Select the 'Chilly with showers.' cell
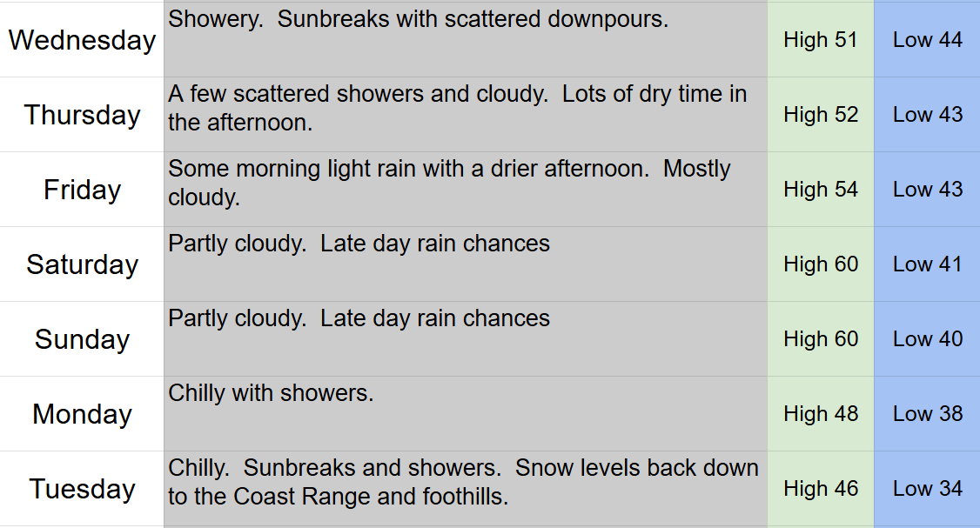 point(466,414)
